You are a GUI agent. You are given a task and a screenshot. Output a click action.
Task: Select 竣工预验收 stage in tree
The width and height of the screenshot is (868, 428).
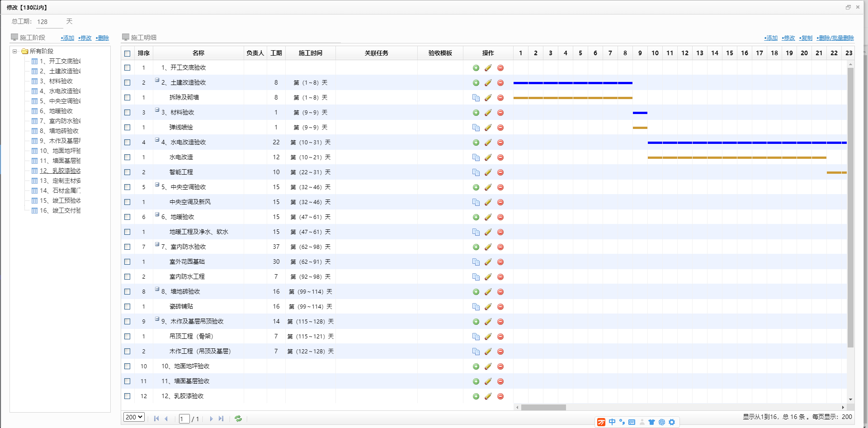(60, 200)
